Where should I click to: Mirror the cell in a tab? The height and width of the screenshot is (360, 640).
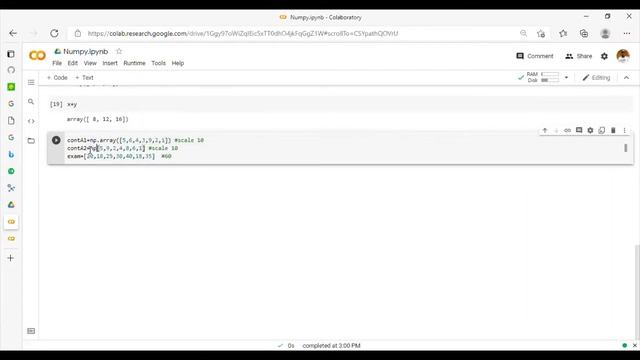(602, 131)
